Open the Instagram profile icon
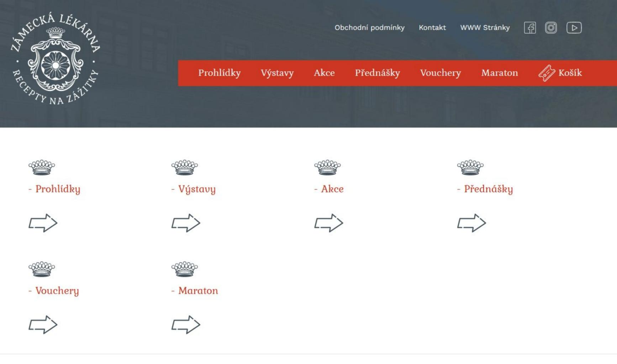 (551, 28)
